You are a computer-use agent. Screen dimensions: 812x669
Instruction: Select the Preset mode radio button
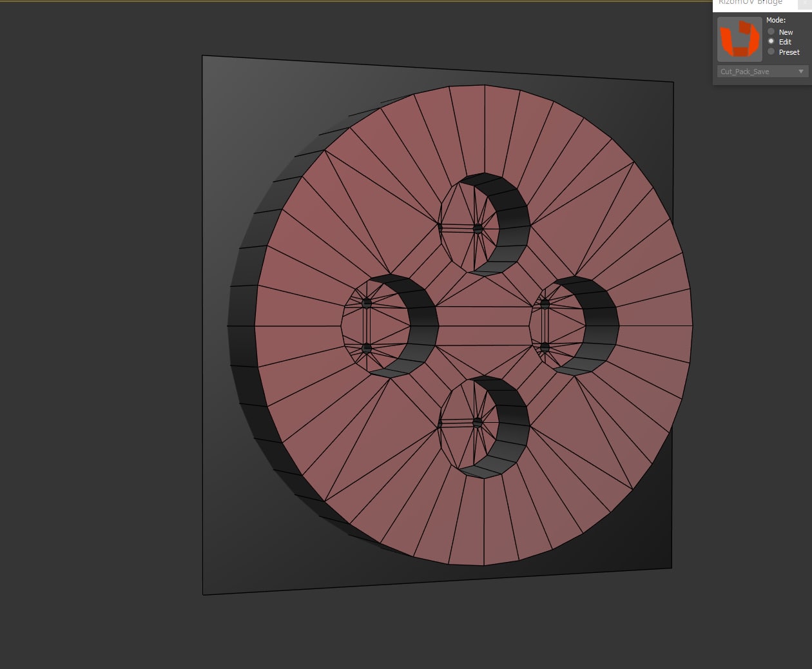click(771, 52)
